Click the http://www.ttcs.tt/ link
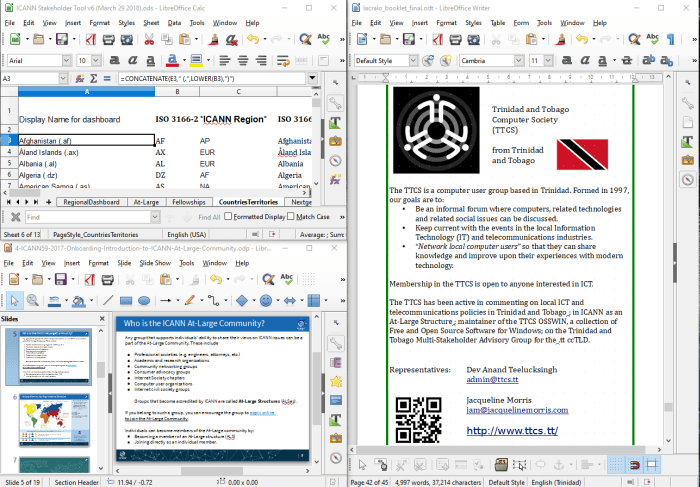 point(511,431)
